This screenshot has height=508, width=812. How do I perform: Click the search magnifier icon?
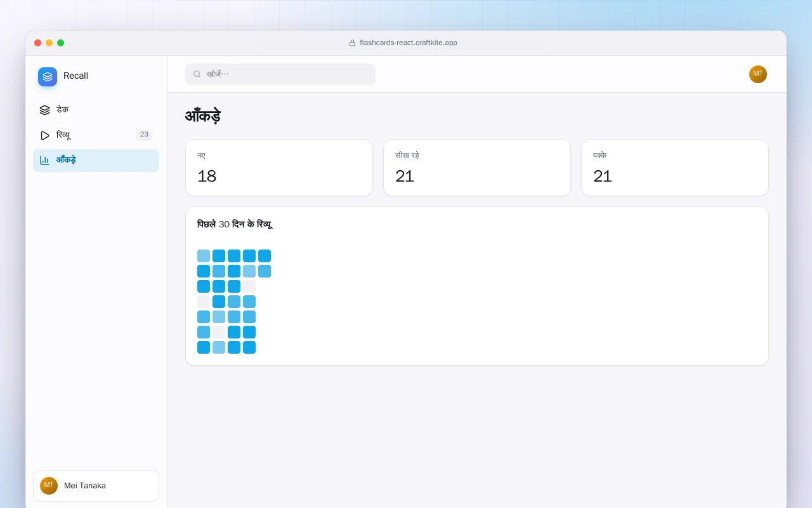[x=197, y=74]
